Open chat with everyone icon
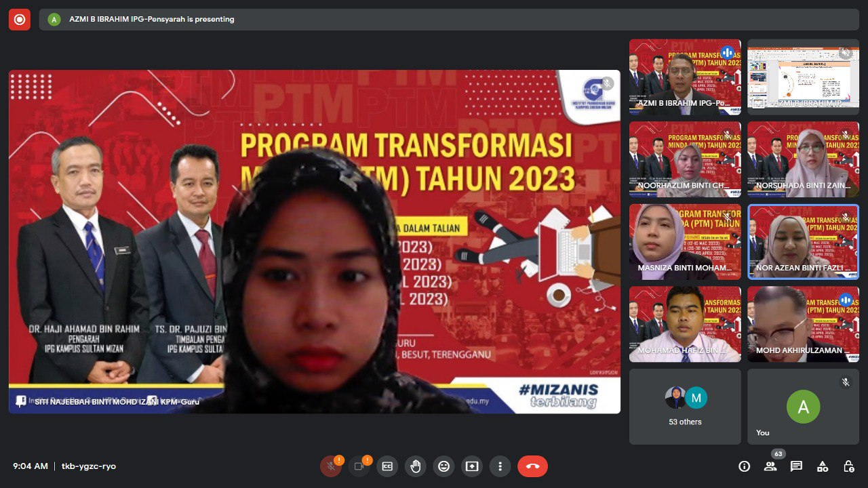Viewport: 868px width, 488px height. click(796, 466)
